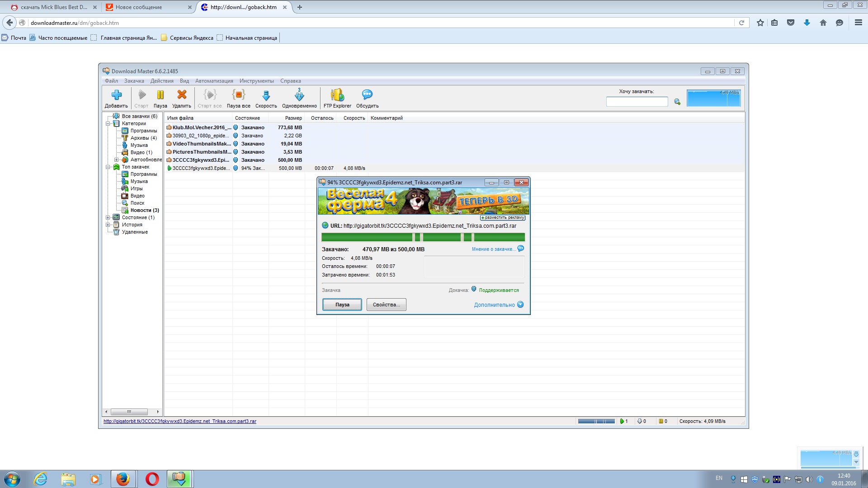868x488 pixels.
Task: Click the Добавить (Add) download icon
Action: pos(117,95)
